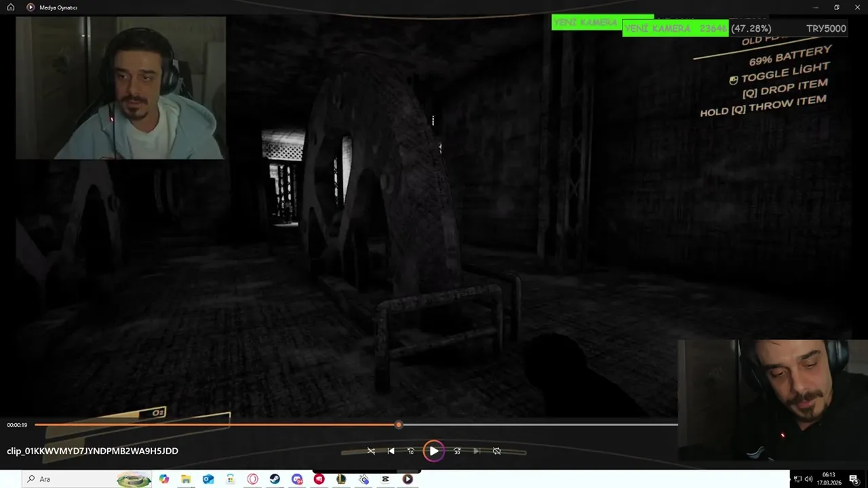Open the volume tray icon
Viewport: 868px width, 488px height.
coord(808,479)
